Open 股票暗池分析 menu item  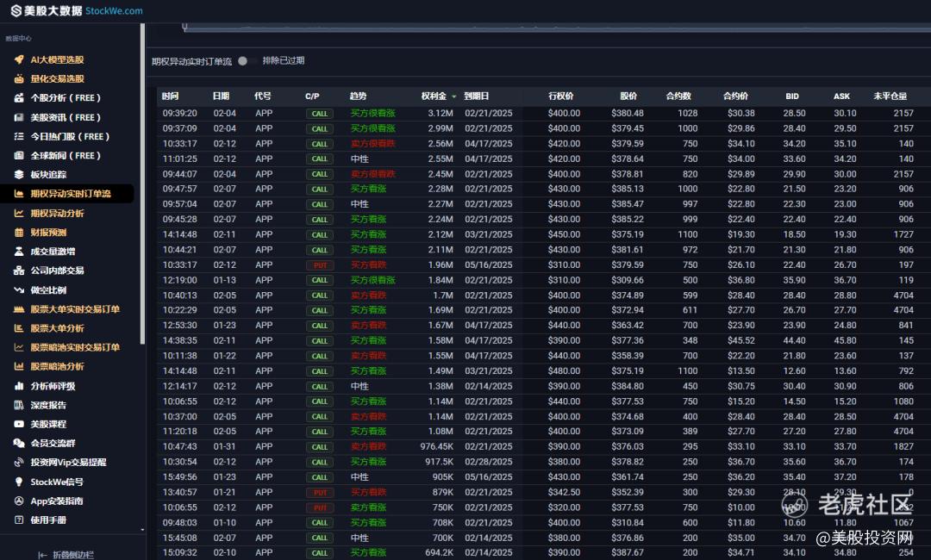(x=58, y=366)
